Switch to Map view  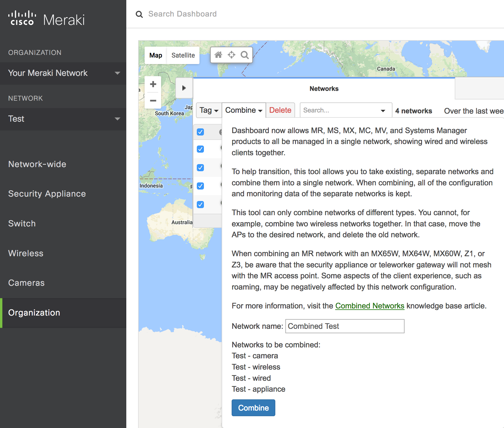pyautogui.click(x=156, y=55)
